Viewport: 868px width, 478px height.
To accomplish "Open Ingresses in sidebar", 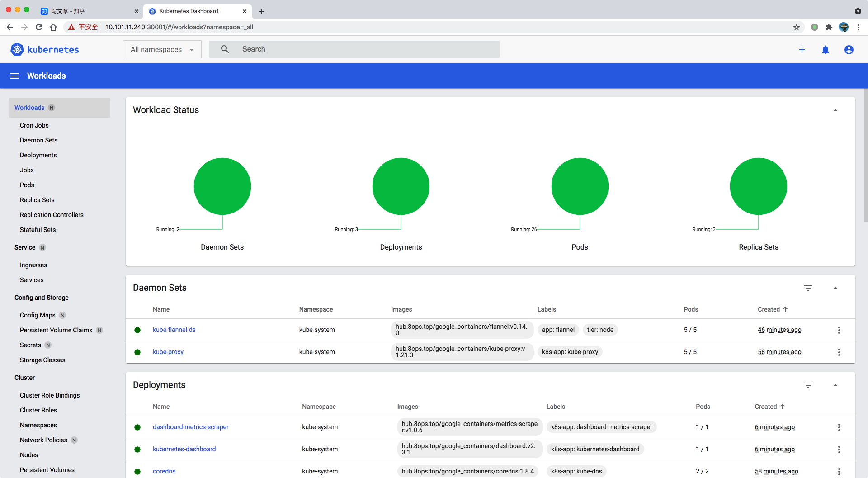I will (33, 265).
